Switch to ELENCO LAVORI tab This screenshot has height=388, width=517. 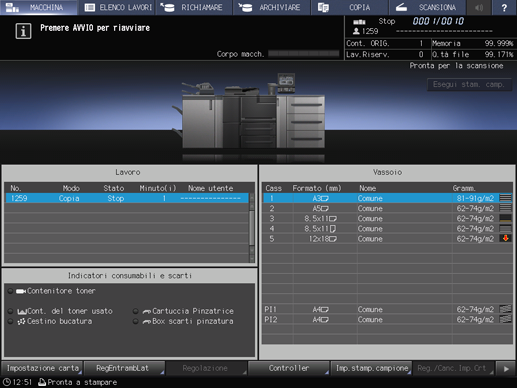tap(117, 7)
